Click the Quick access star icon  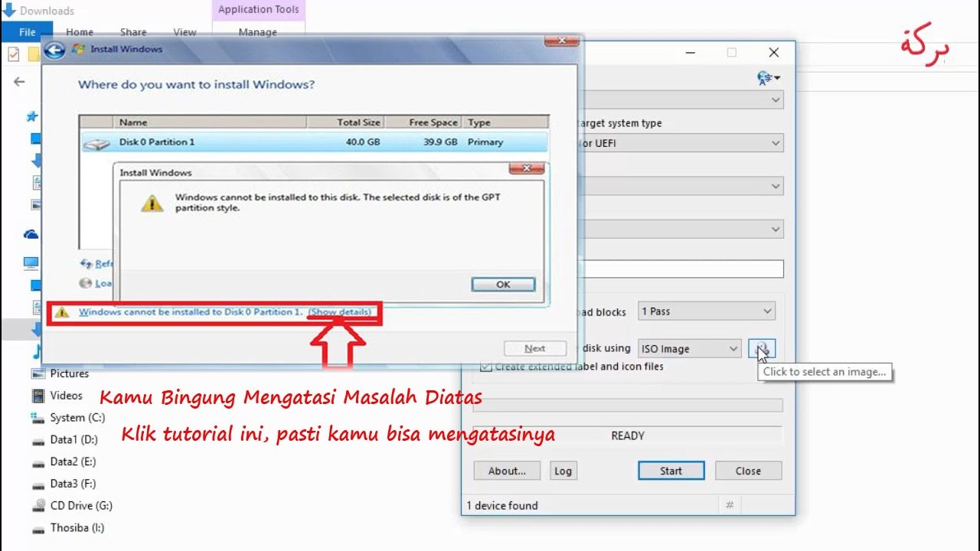(32, 116)
